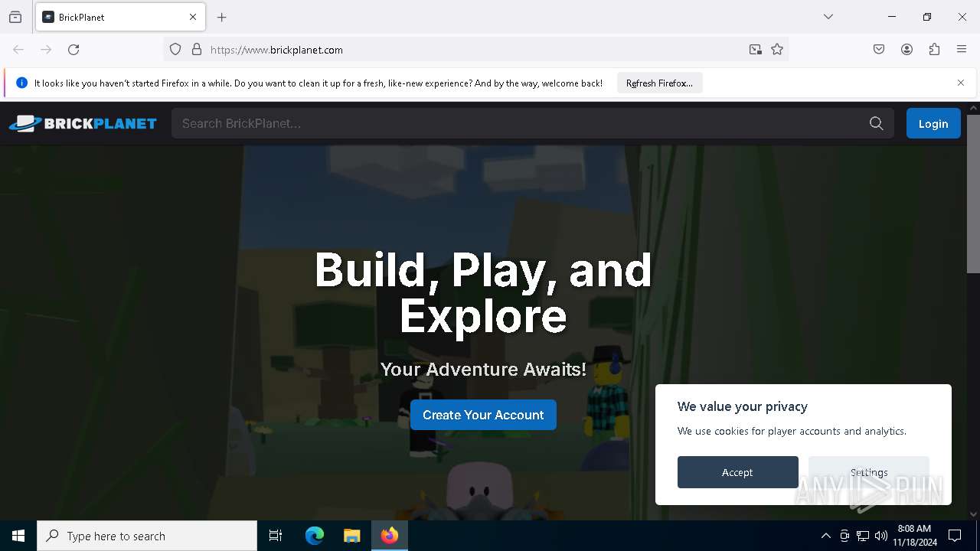The height and width of the screenshot is (551, 980).
Task: Reload the page with the refresh icon
Action: 73,50
